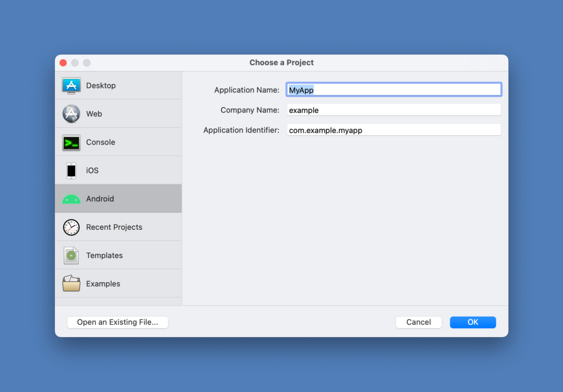Click the Web project globe icon
The image size is (563, 392).
(71, 114)
